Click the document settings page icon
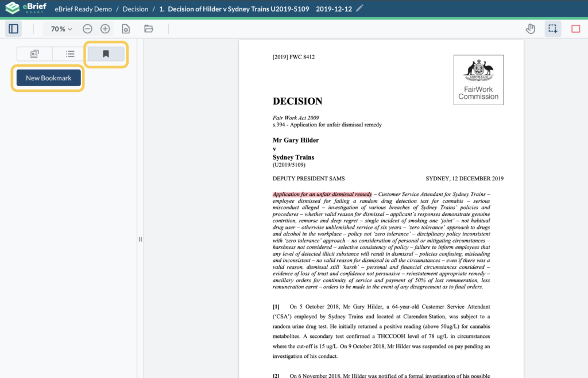 click(126, 29)
